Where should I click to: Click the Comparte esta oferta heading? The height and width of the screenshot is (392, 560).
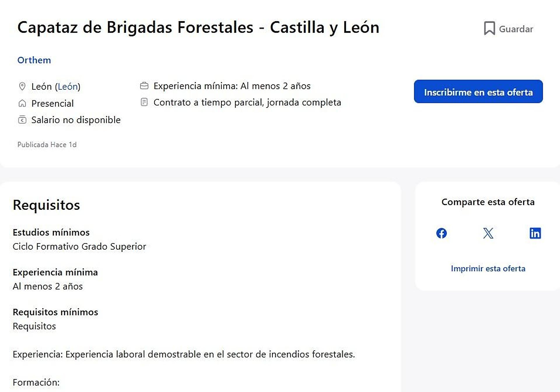[x=488, y=202]
